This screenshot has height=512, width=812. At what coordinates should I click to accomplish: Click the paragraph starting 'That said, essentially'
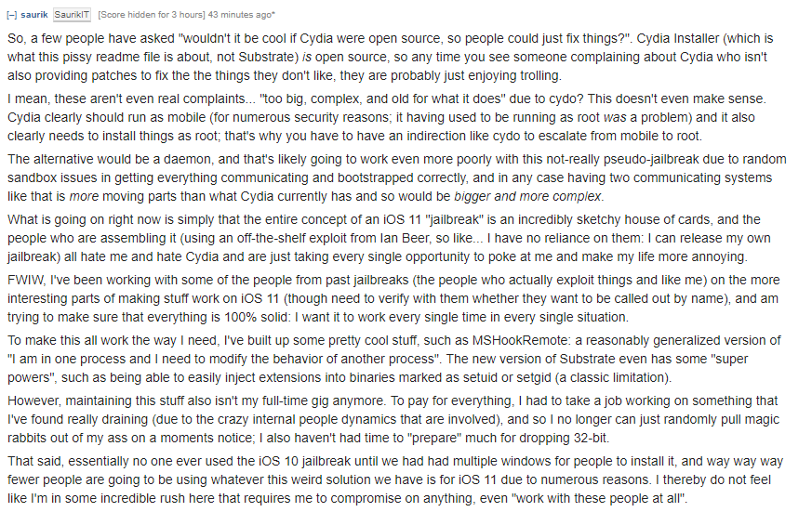(395, 479)
